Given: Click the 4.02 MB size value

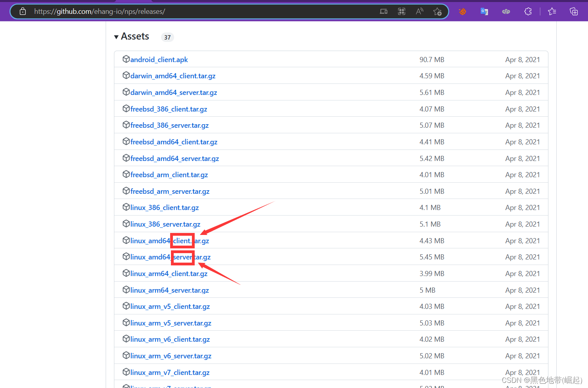Looking at the screenshot, I should point(432,339).
